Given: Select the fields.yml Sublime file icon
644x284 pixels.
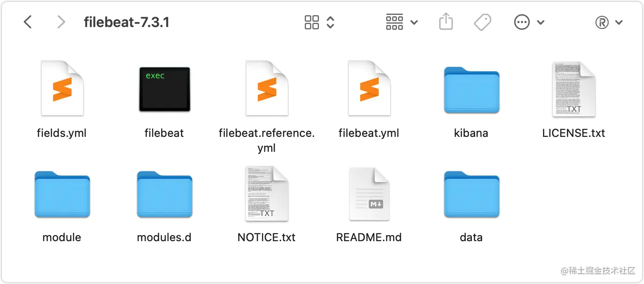Looking at the screenshot, I should pyautogui.click(x=62, y=88).
